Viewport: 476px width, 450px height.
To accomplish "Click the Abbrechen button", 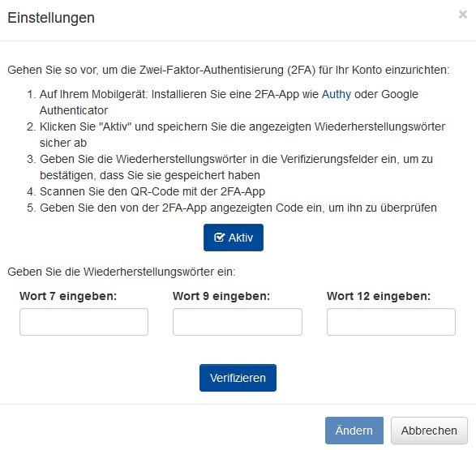I will pos(429,431).
